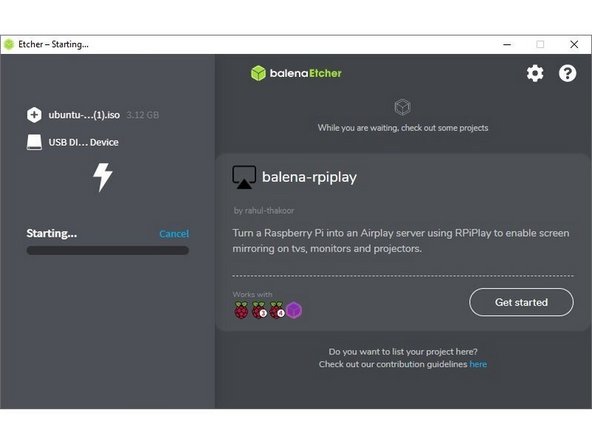This screenshot has width=592, height=444.
Task: Click the flash lightning bolt icon
Action: [102, 177]
